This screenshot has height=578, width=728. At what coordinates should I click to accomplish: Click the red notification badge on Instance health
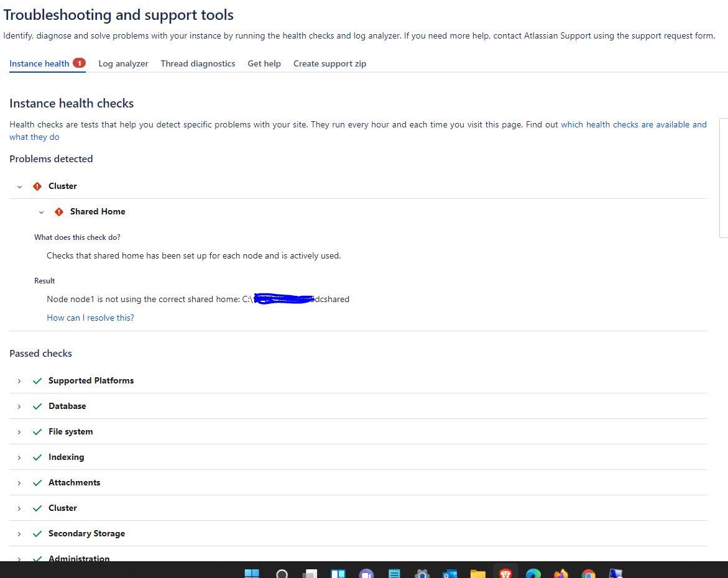[80, 63]
